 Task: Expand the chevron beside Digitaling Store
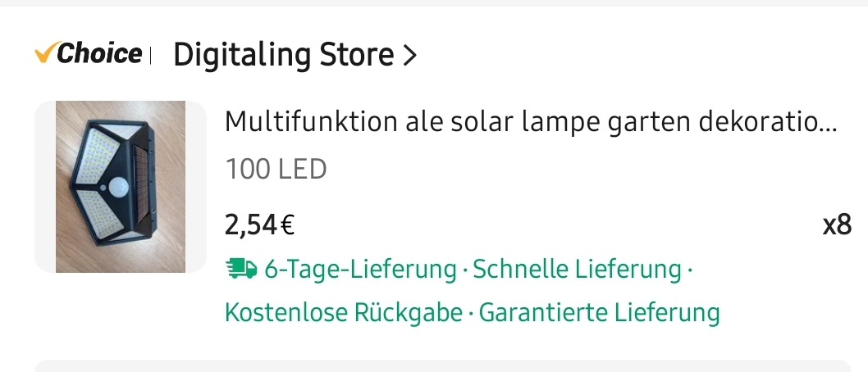coord(410,56)
